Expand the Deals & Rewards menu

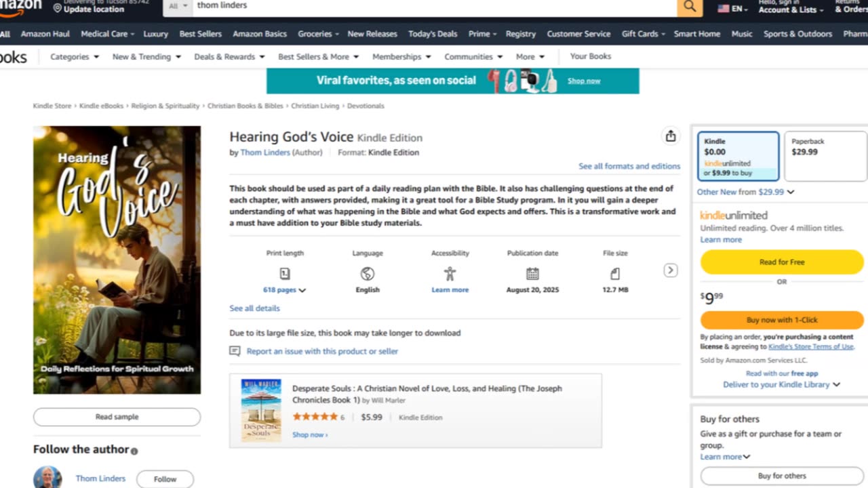click(229, 57)
